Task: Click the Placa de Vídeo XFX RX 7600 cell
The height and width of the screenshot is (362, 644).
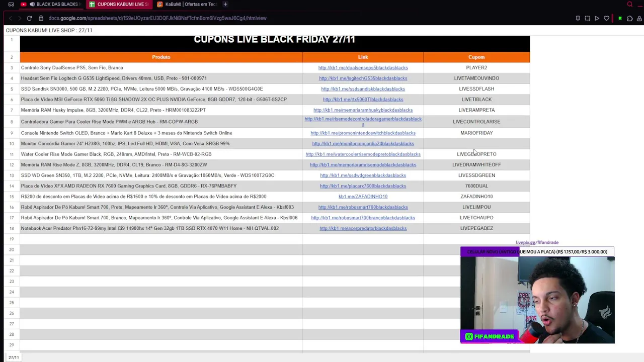Action: [x=161, y=186]
